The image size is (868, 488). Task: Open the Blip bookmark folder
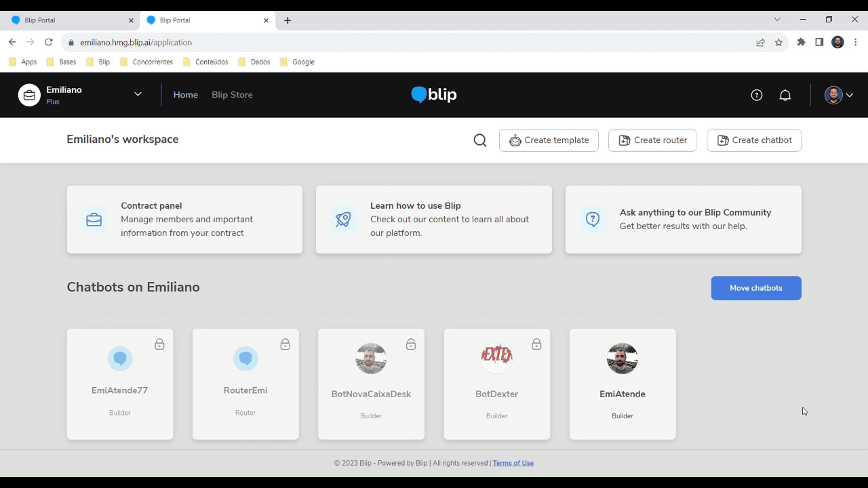click(98, 62)
